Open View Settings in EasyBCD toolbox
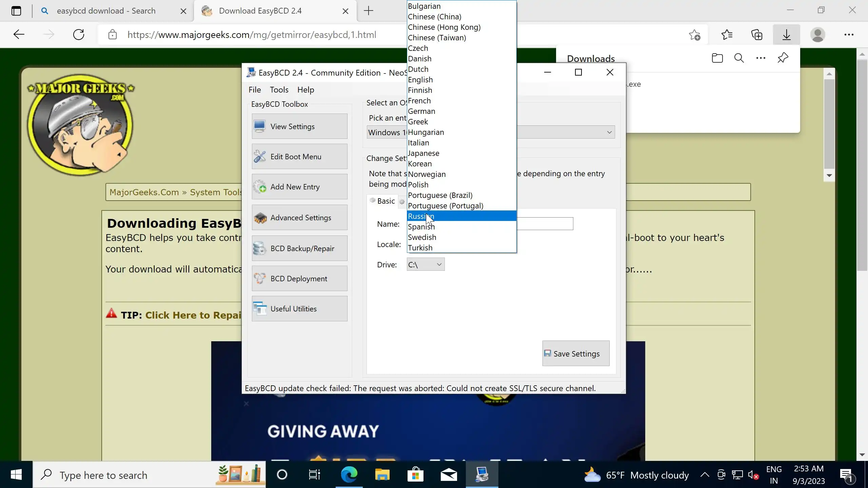 pos(299,126)
